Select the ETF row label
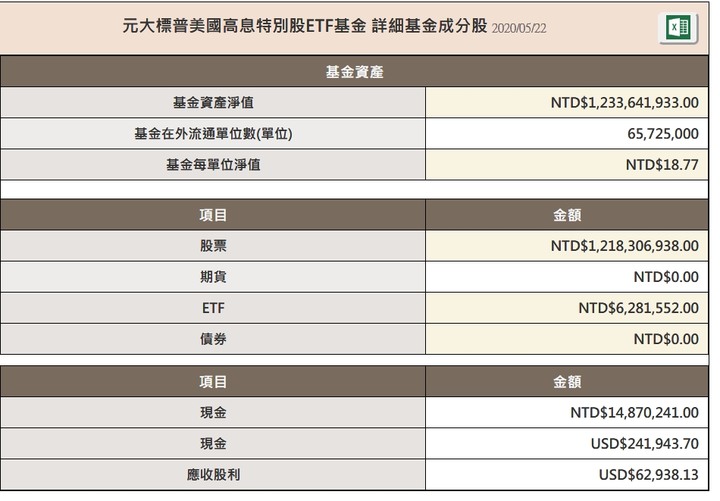 coord(213,308)
